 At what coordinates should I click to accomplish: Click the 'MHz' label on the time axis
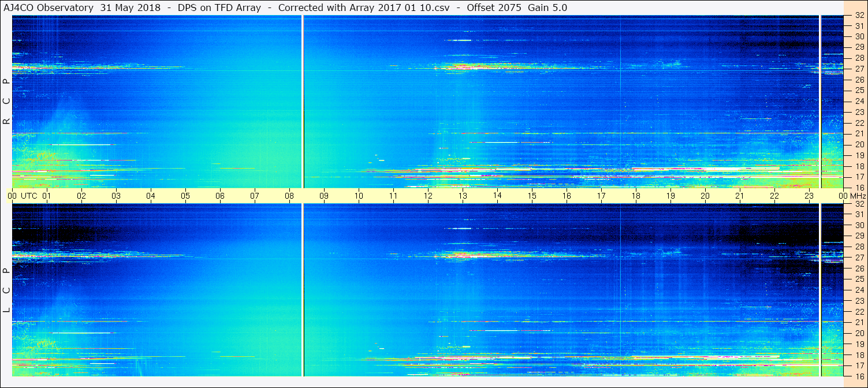click(x=858, y=196)
